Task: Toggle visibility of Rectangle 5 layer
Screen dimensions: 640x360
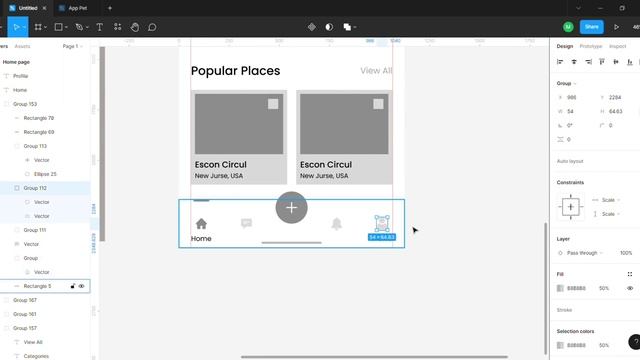Action: tap(81, 286)
